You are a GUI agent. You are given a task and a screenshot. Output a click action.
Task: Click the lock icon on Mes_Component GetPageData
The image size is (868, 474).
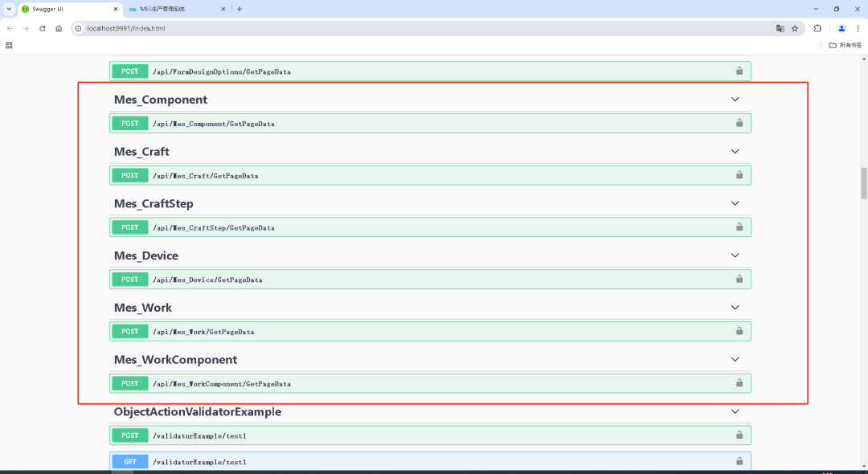click(739, 123)
